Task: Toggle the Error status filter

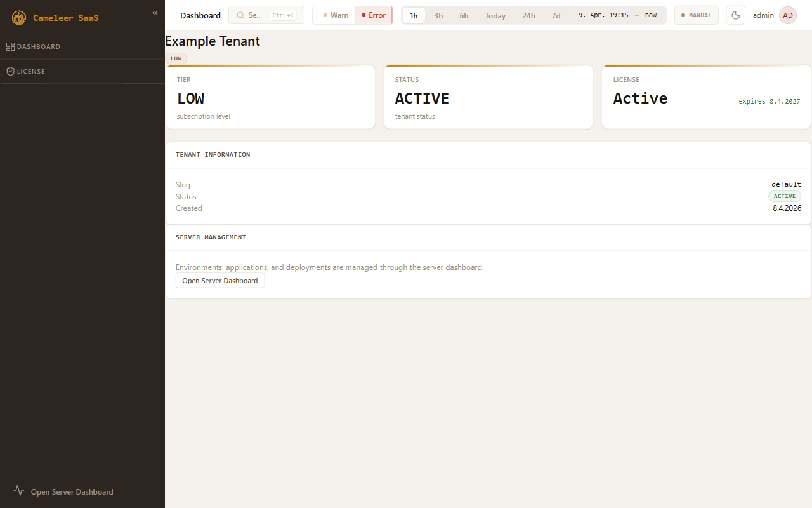Action: tap(374, 15)
